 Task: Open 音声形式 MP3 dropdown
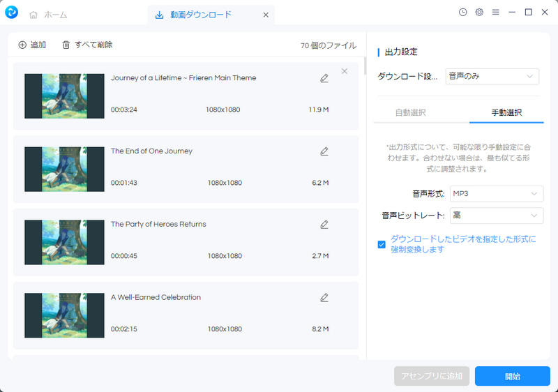click(x=497, y=194)
